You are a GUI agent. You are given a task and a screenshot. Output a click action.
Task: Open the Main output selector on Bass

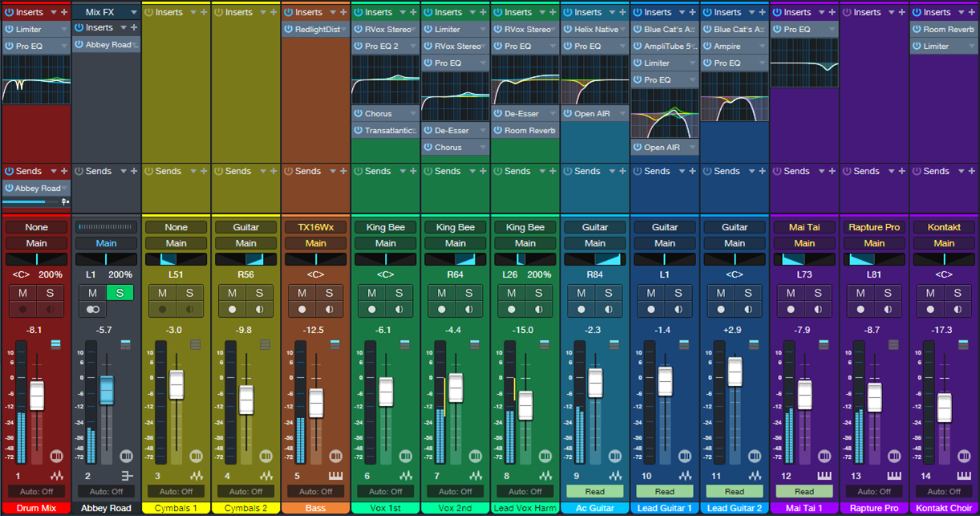coord(316,243)
